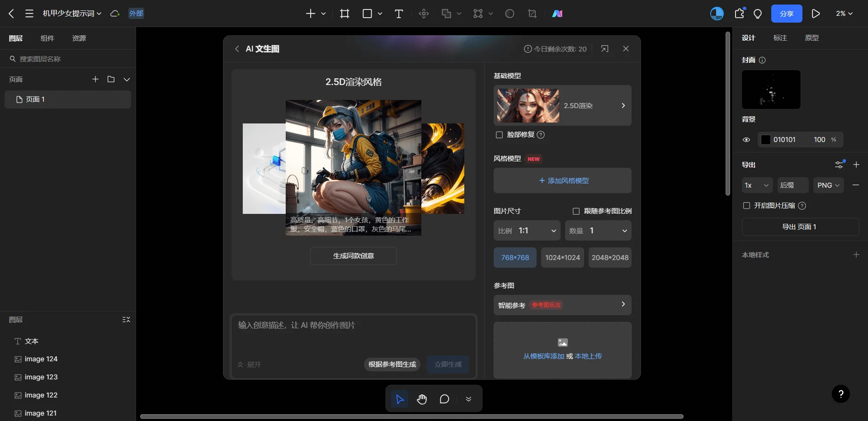Expand the 2.5D渲染 base model selector
Viewport: 868px width, 421px height.
click(623, 105)
